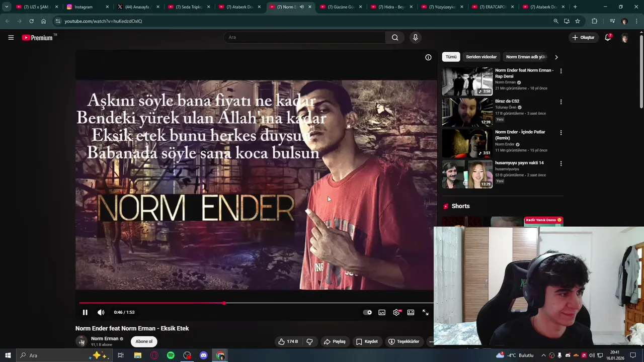This screenshot has width=644, height=362.
Task: Switch to the Hidra - Bey tab
Action: (391, 7)
